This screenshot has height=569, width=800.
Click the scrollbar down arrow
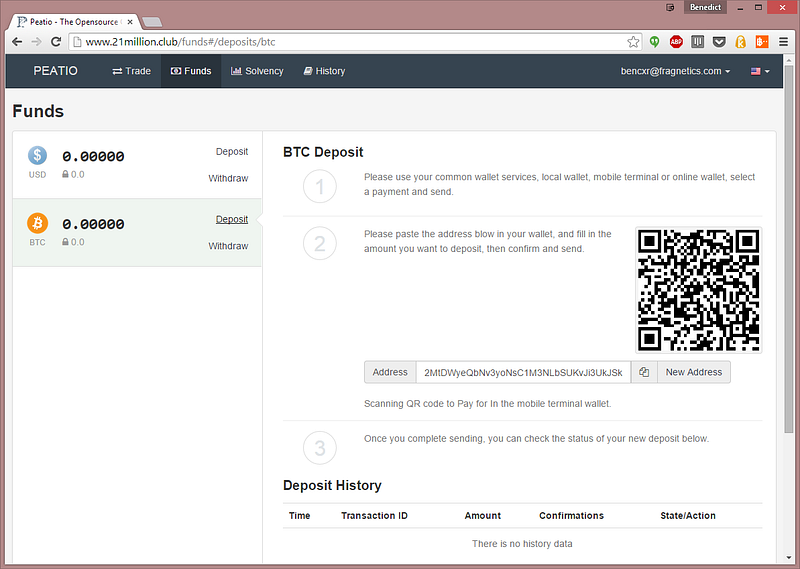(x=789, y=558)
